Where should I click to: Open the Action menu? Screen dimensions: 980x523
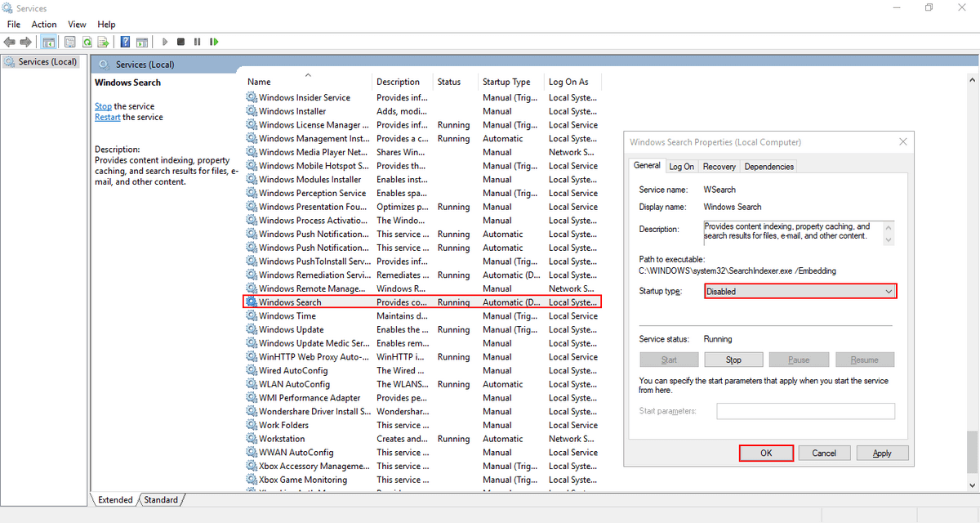point(44,25)
